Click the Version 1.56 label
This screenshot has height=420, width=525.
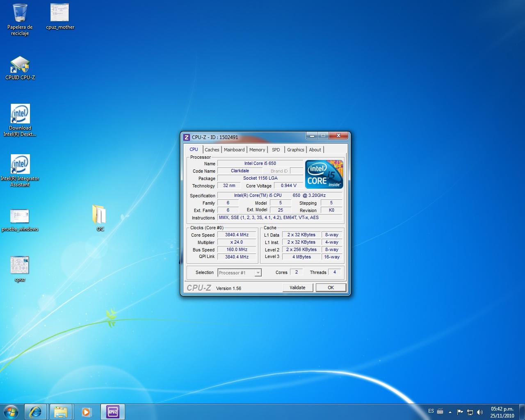click(228, 288)
